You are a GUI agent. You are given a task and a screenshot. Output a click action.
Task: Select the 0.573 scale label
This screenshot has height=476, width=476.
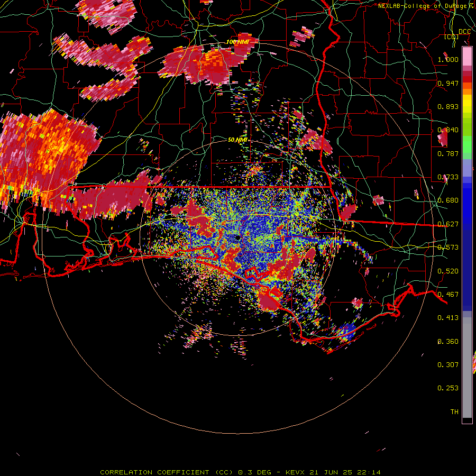click(x=448, y=248)
